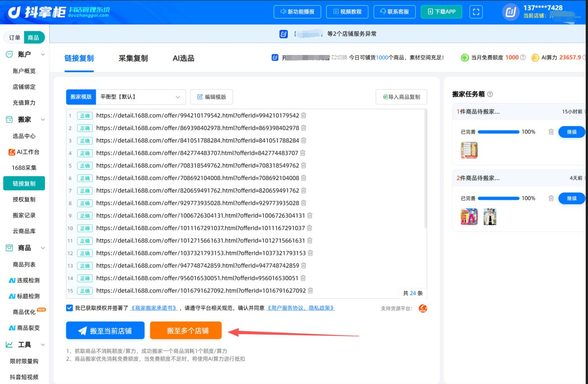Screen dimensions: 588x384
Task: Delete URL row 1 with trash icon
Action: [303, 115]
